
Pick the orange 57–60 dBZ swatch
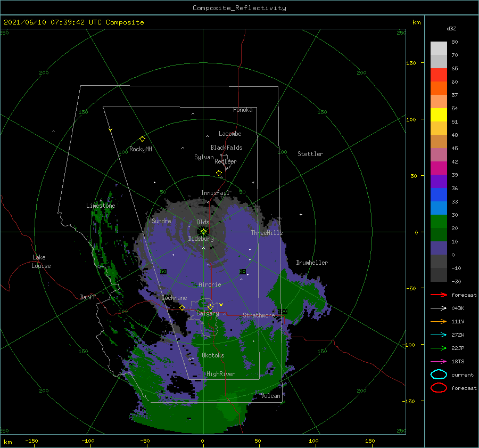coord(439,88)
